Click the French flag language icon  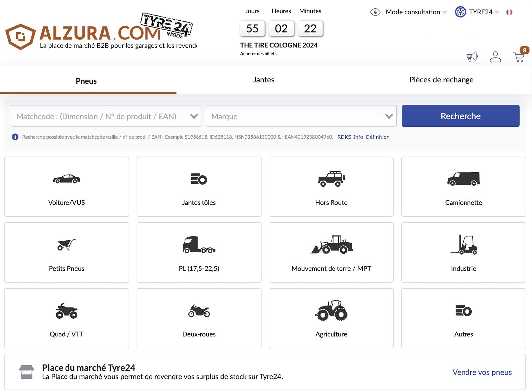509,12
